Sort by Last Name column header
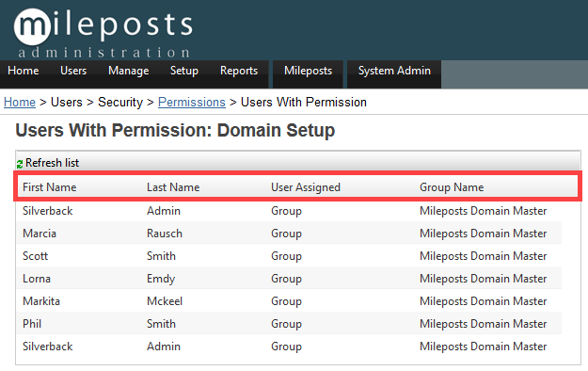The image size is (588, 371). click(173, 187)
